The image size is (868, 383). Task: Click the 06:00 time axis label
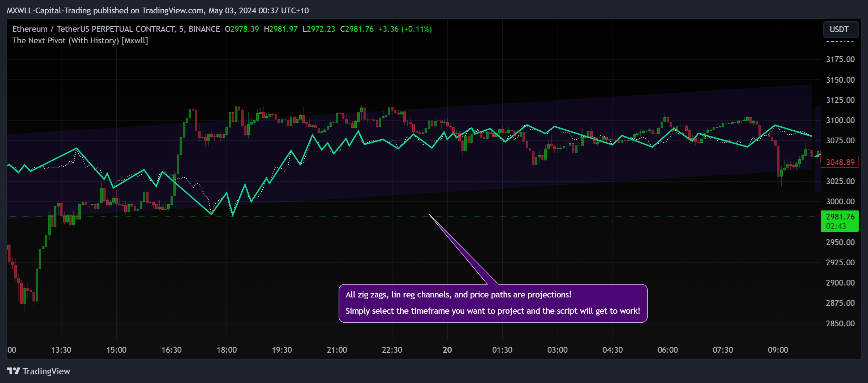(x=668, y=350)
